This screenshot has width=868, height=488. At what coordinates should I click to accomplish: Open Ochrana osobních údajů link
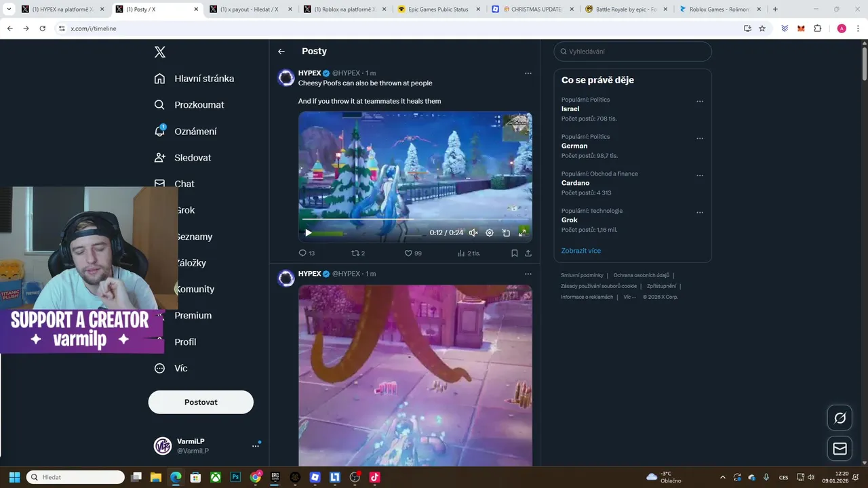pyautogui.click(x=642, y=275)
